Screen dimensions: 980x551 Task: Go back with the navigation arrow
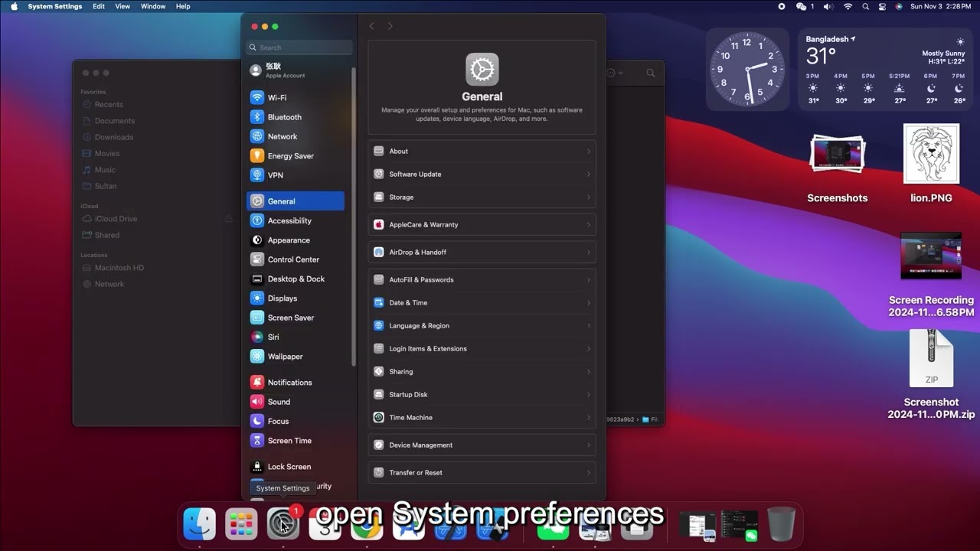pos(372,26)
